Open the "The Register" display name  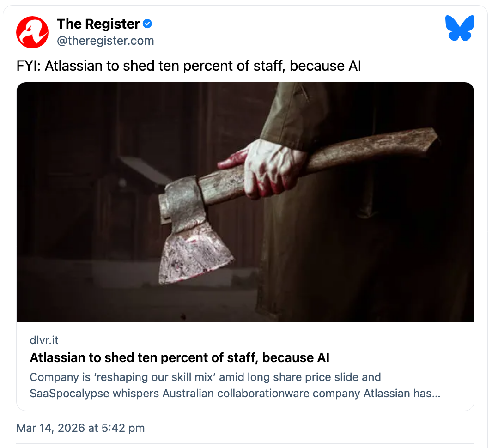point(98,24)
